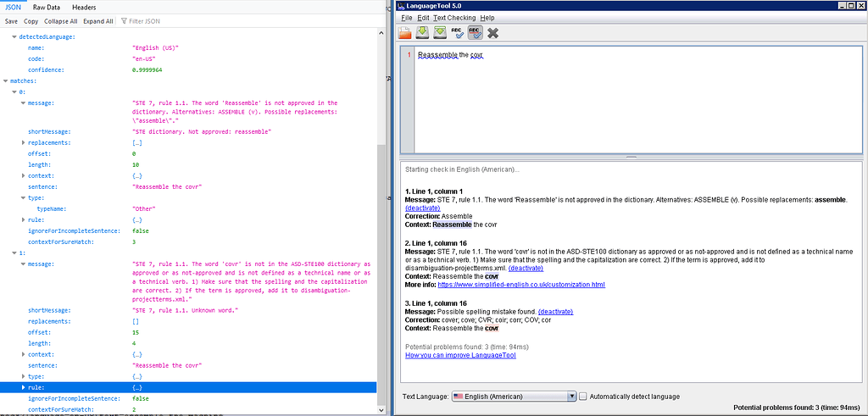This screenshot has height=416, width=868.
Task: Select the "English (US)" name value
Action: (156, 47)
